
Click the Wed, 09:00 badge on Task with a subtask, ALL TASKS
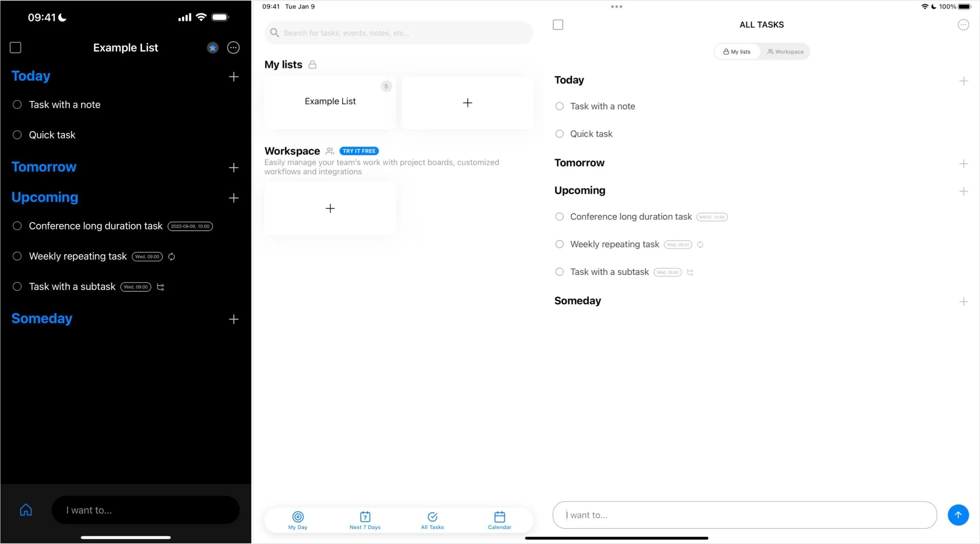pyautogui.click(x=667, y=272)
